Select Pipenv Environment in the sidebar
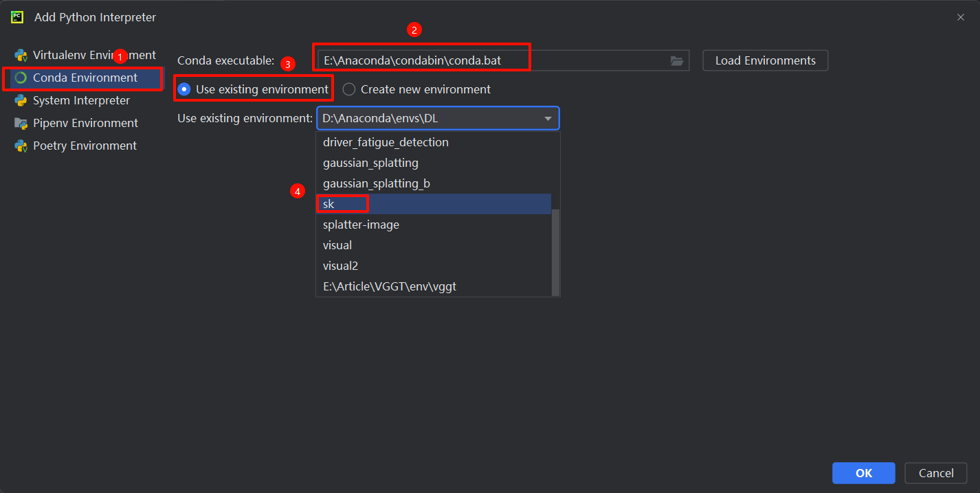The image size is (980, 493). [85, 123]
